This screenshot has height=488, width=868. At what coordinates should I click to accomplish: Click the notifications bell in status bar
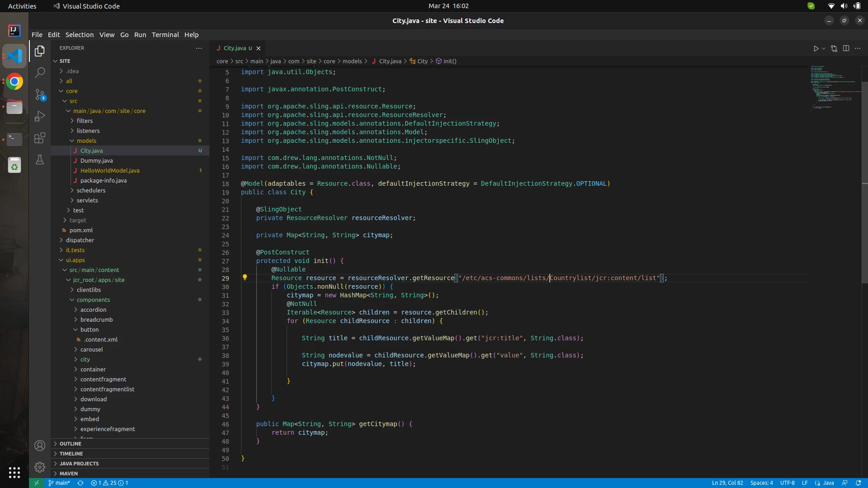858,483
